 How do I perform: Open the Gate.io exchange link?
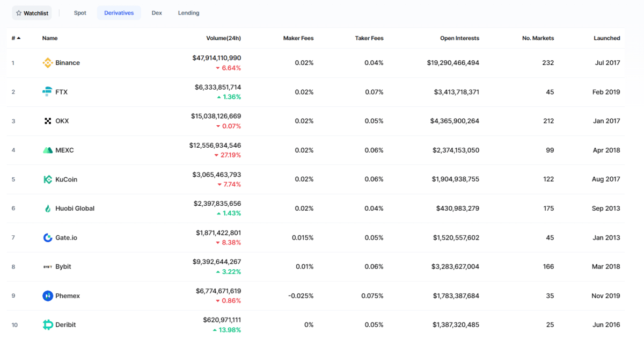click(67, 237)
